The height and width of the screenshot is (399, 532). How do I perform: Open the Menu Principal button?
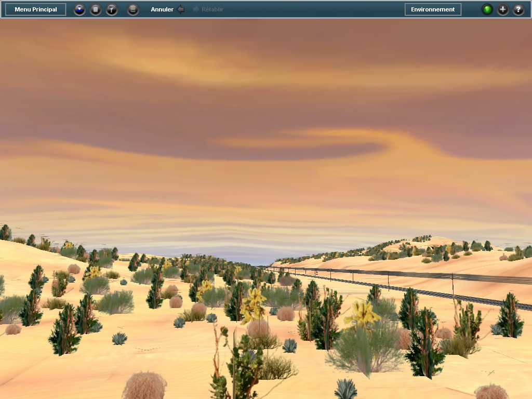point(36,9)
